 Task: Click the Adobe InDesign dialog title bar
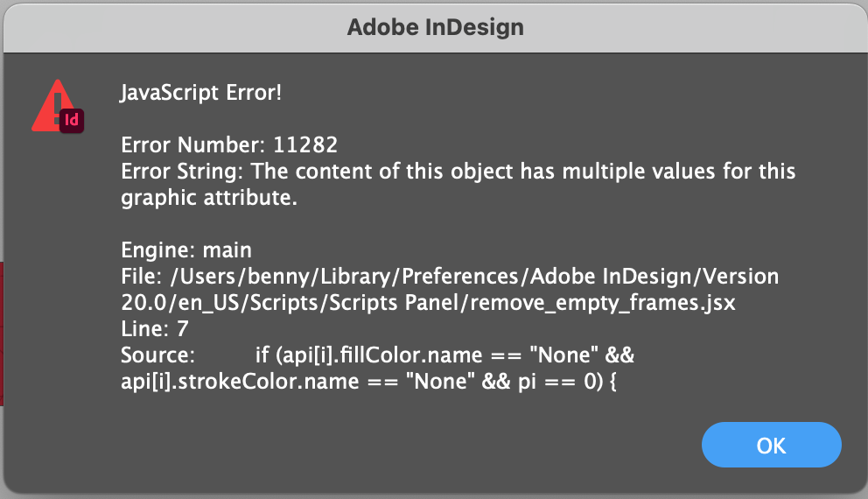434,27
